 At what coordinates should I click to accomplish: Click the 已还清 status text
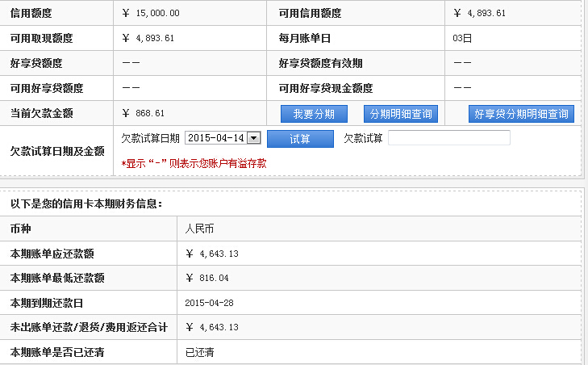click(x=199, y=352)
